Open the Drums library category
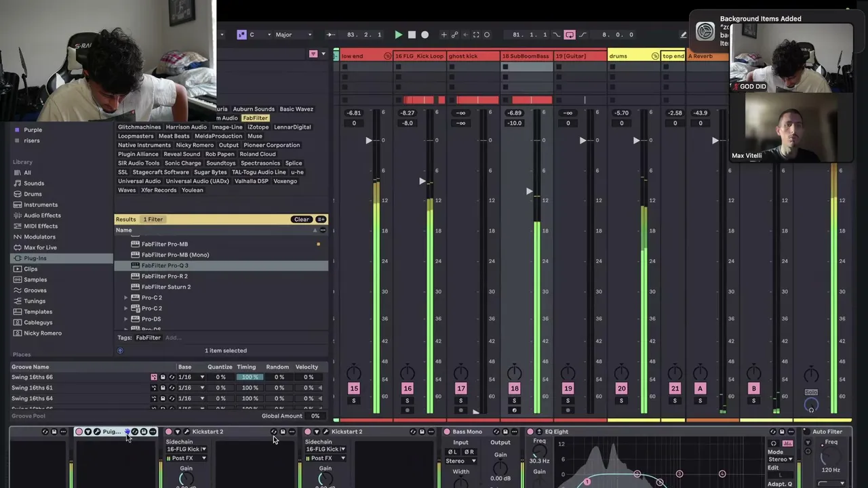This screenshot has height=488, width=868. pyautogui.click(x=33, y=194)
